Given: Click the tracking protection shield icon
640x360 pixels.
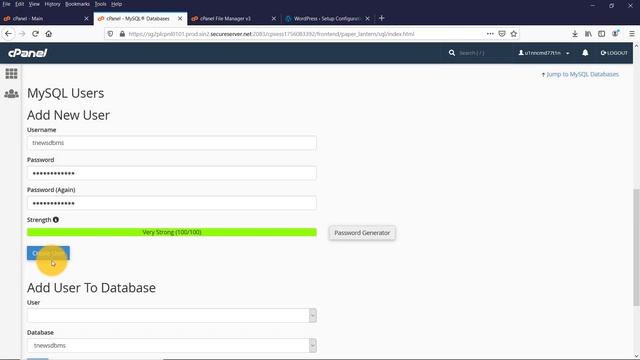Looking at the screenshot, I should 110,34.
